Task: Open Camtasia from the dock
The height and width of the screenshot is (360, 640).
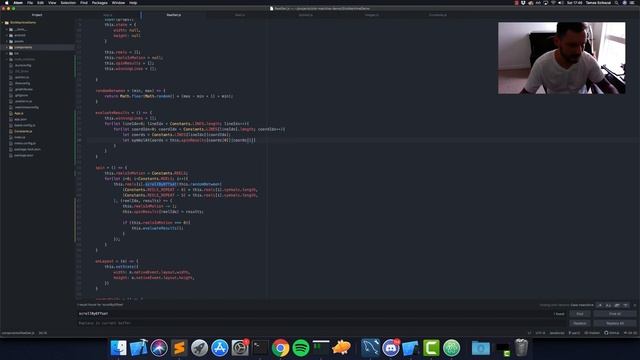Action: pos(431,348)
